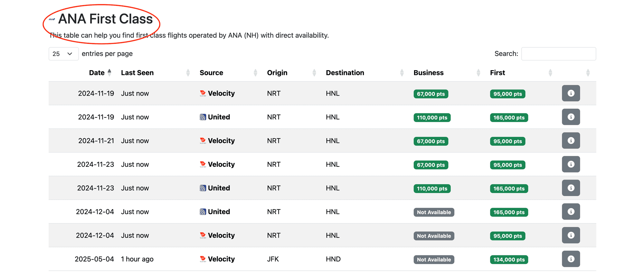Click 67,000 pts Business badge on 2024-11-19

(431, 94)
